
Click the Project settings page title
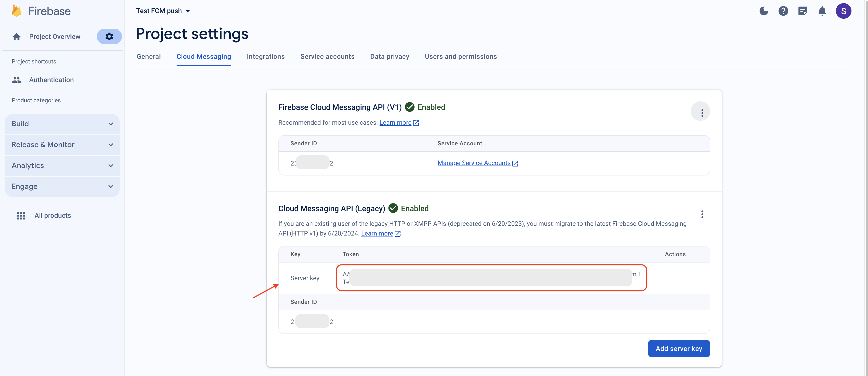pos(192,34)
